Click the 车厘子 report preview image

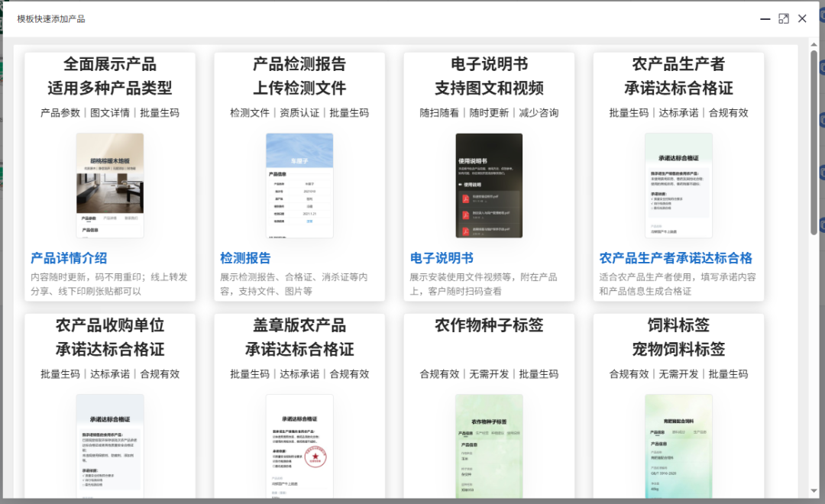[x=299, y=183]
